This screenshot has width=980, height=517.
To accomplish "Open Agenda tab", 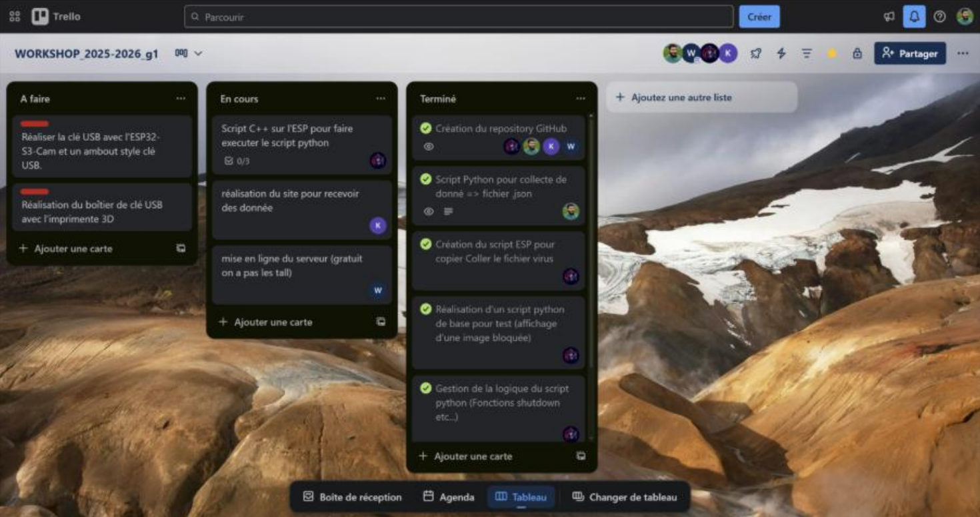I will pyautogui.click(x=449, y=497).
